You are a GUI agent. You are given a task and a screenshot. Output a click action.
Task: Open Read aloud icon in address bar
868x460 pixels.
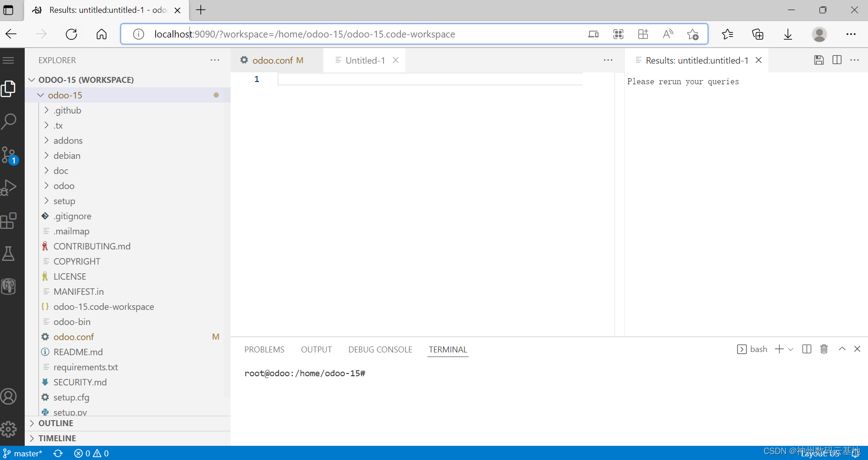pos(668,34)
